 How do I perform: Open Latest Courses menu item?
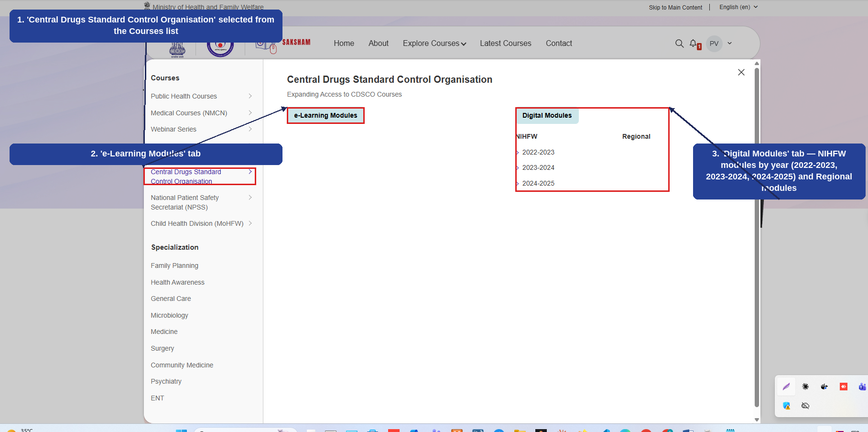coord(506,44)
